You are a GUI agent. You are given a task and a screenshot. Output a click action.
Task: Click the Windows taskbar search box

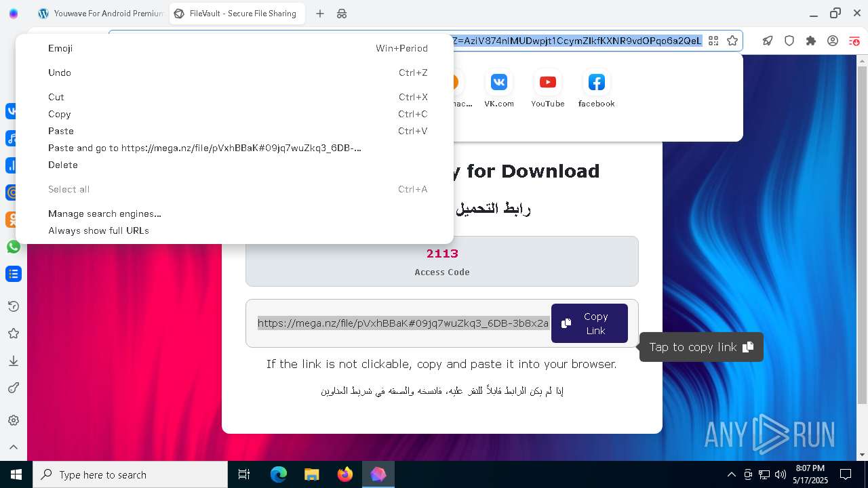click(x=130, y=474)
